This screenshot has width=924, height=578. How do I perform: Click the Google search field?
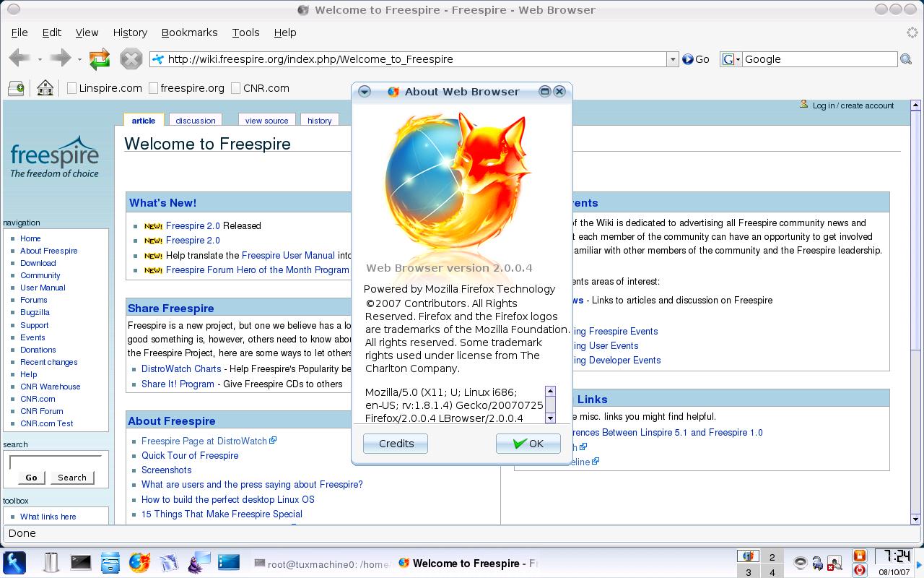[820, 59]
